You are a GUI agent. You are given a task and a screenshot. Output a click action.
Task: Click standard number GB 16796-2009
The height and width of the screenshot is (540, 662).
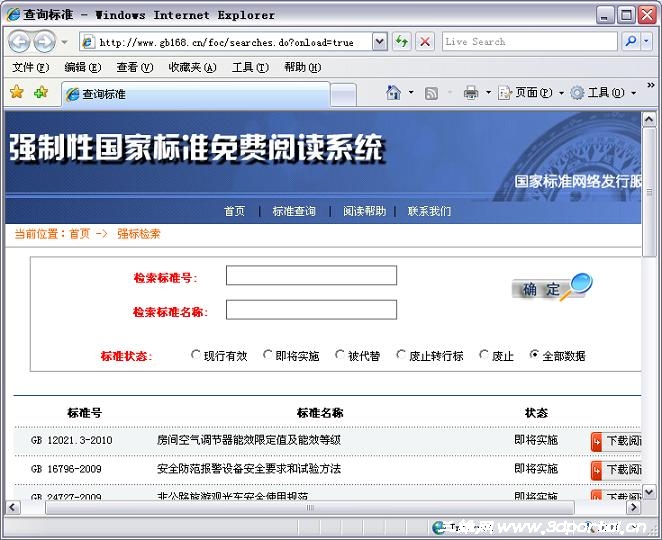click(66, 469)
